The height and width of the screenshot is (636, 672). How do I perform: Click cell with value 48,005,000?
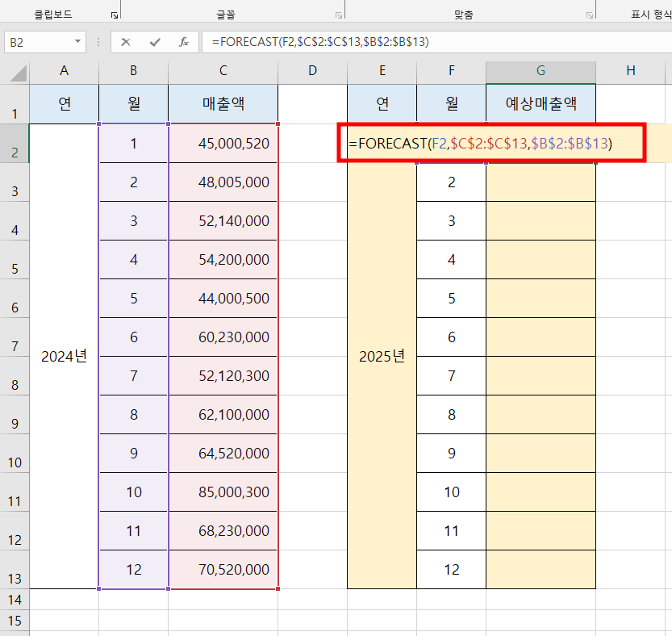[x=223, y=182]
